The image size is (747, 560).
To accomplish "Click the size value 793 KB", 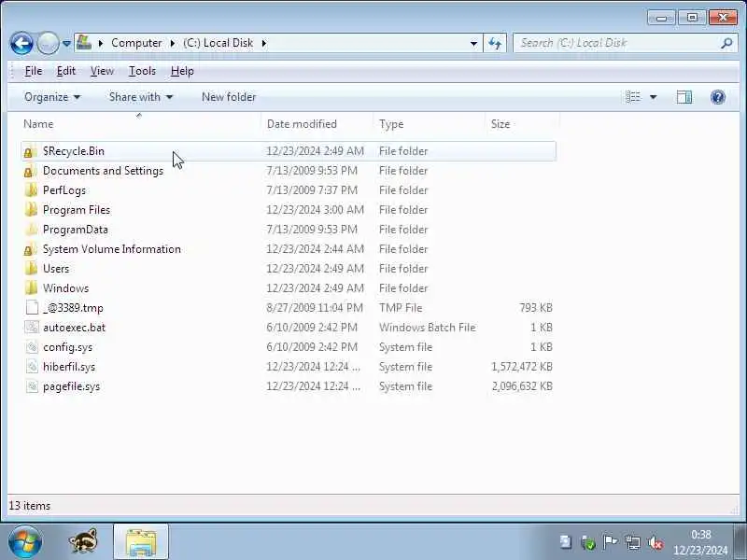I will coord(536,308).
